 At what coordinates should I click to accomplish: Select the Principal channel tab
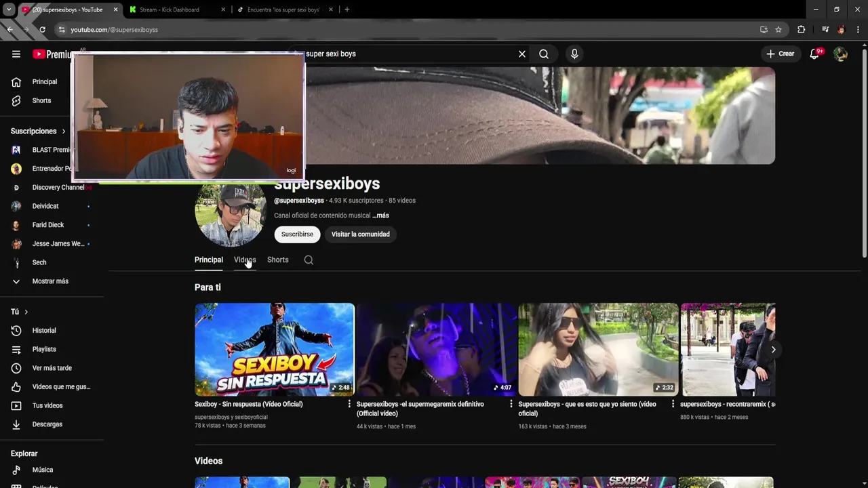(x=209, y=260)
